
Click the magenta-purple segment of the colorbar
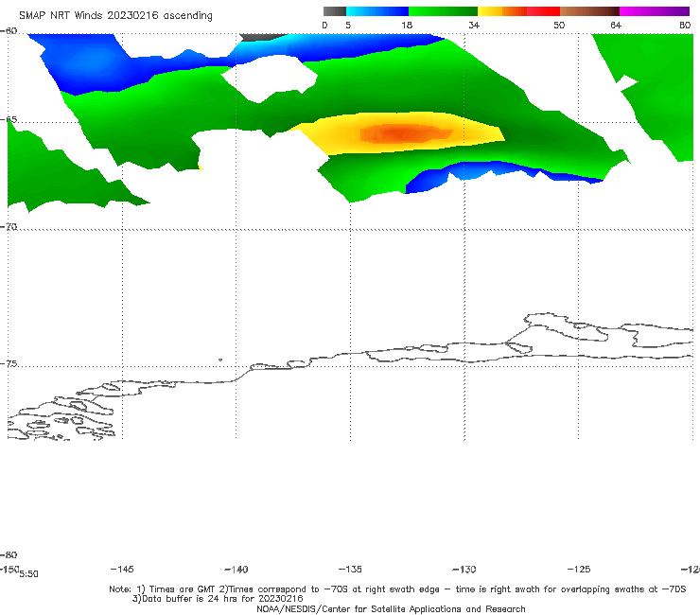pyautogui.click(x=655, y=11)
